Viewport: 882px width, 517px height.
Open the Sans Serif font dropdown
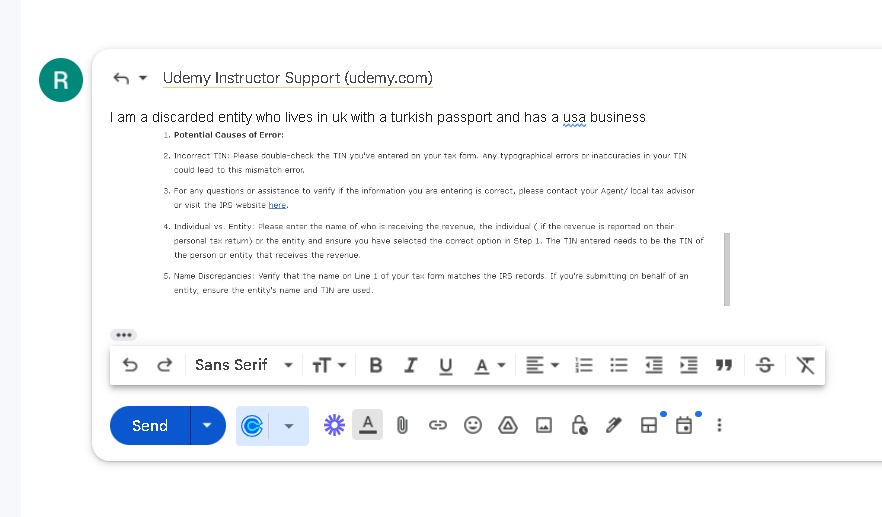point(244,365)
